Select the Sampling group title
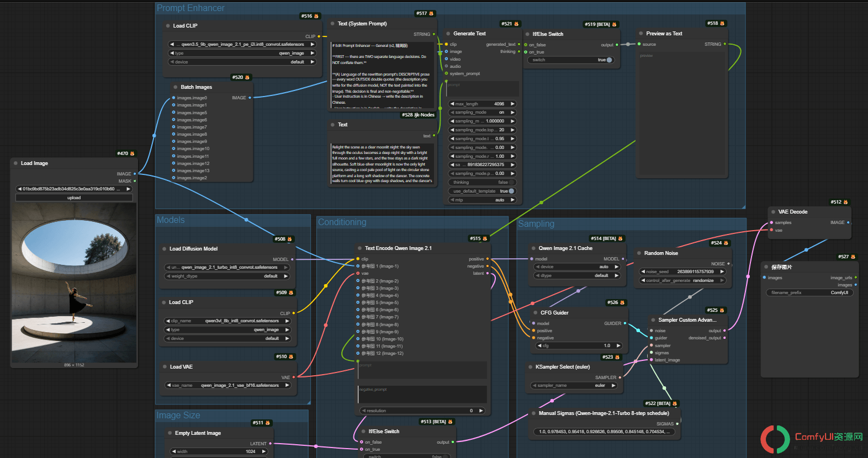Viewport: 868px width, 458px height. [x=536, y=223]
